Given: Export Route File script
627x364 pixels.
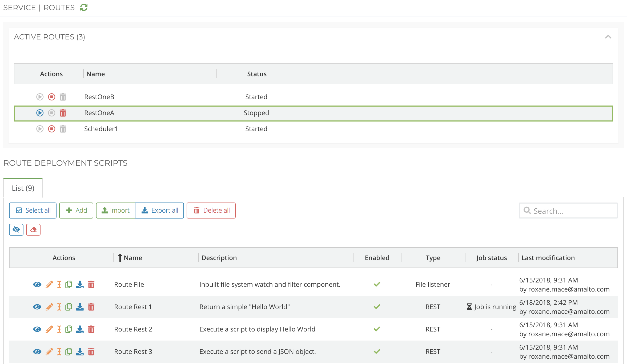Looking at the screenshot, I should tap(80, 285).
